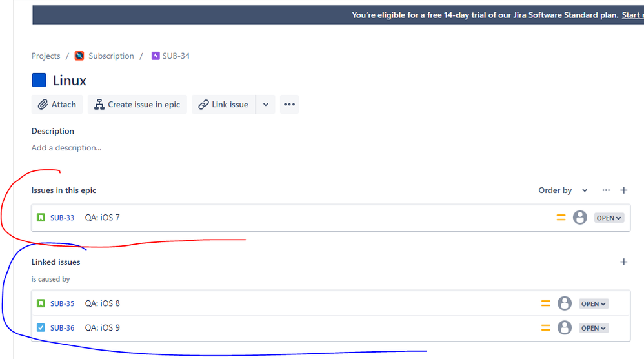Click assignee avatar on SUB-33 row

(x=580, y=218)
